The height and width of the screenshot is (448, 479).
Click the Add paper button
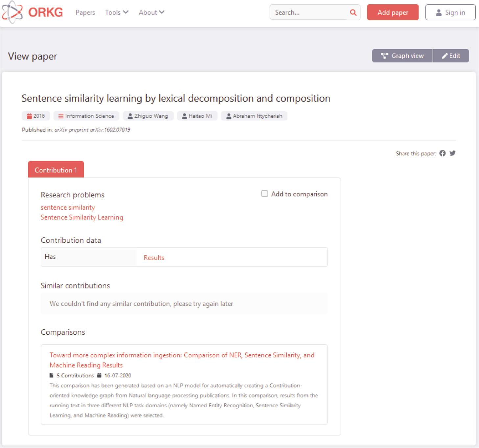click(393, 12)
